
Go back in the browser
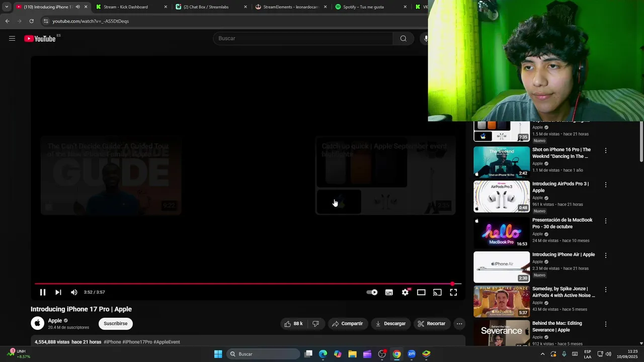coord(7,21)
